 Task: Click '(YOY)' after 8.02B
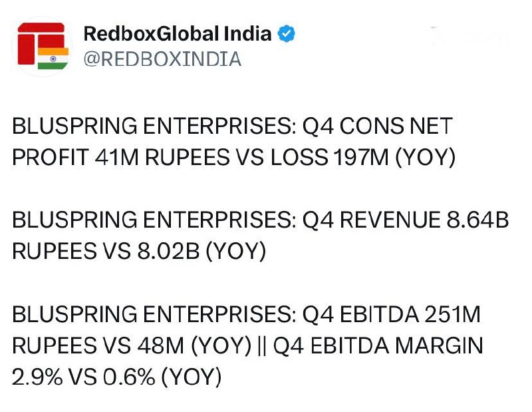[x=236, y=251]
